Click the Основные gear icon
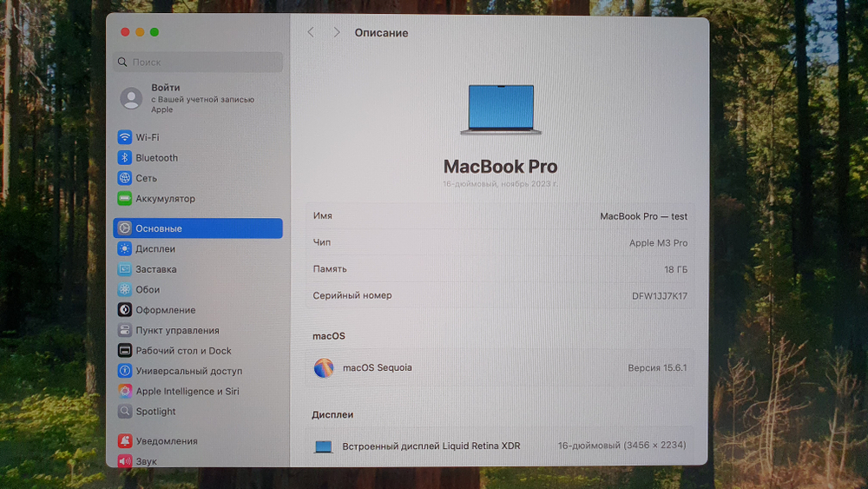 click(x=124, y=228)
